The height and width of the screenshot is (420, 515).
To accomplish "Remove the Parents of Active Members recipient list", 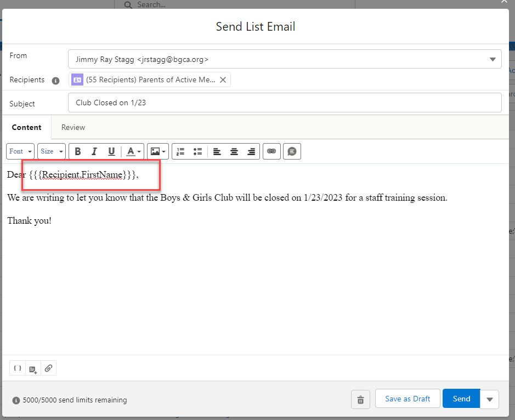I will click(x=223, y=80).
